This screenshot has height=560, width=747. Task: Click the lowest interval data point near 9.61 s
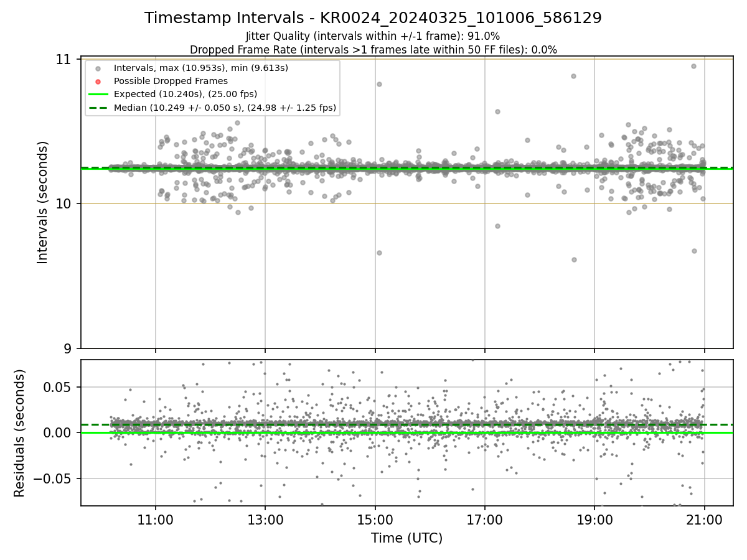(574, 259)
